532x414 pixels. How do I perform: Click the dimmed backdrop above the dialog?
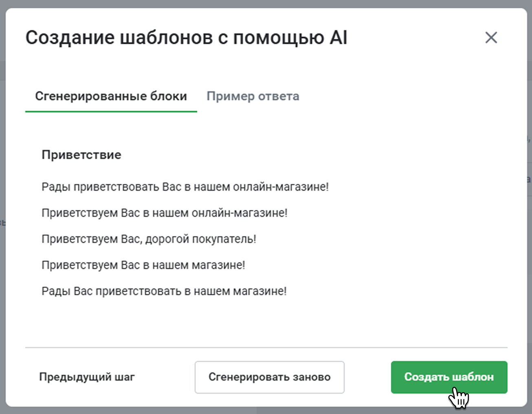tap(265, 3)
